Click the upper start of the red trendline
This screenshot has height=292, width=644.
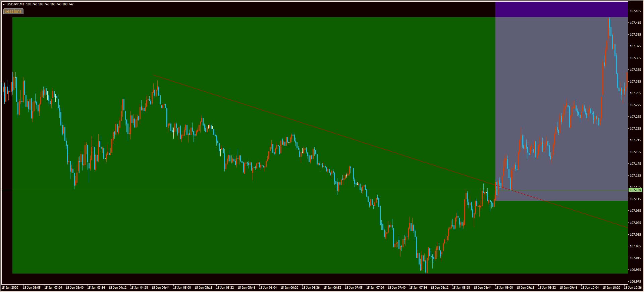(154, 75)
